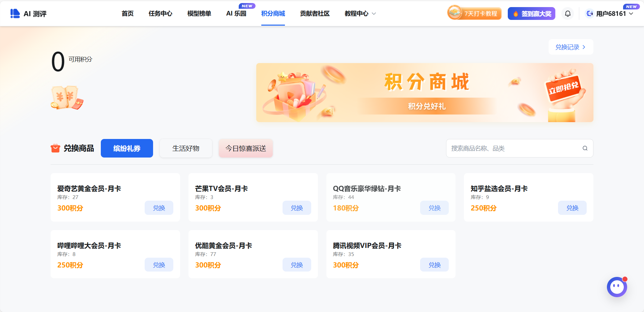
Task: Click 优酷黄金会员-月卡 title
Action: (x=224, y=246)
